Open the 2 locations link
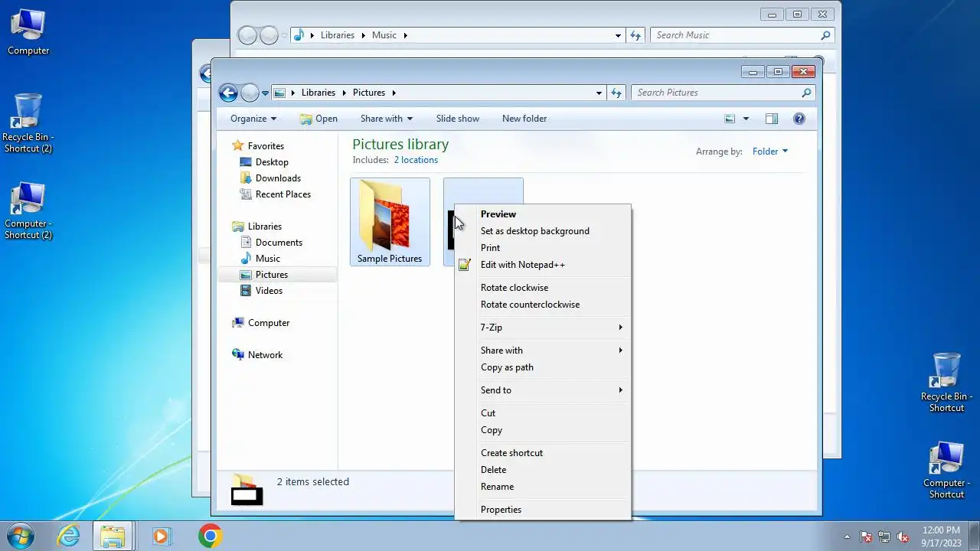 (416, 160)
